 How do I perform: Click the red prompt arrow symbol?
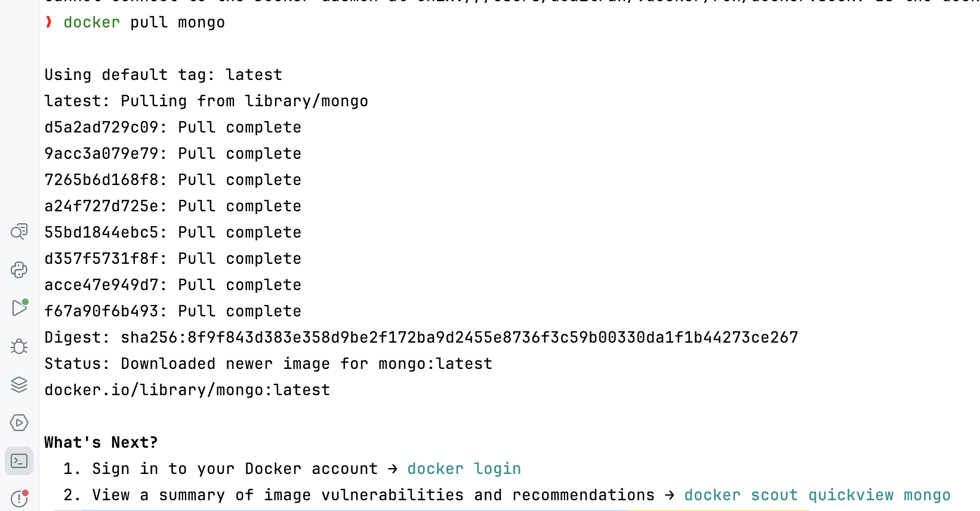pyautogui.click(x=49, y=22)
